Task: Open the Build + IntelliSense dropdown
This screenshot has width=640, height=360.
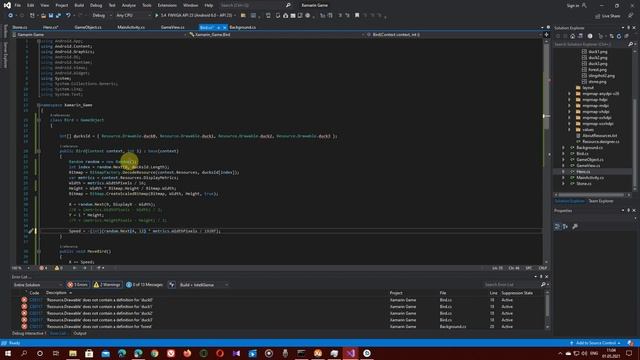Action: 204,285
